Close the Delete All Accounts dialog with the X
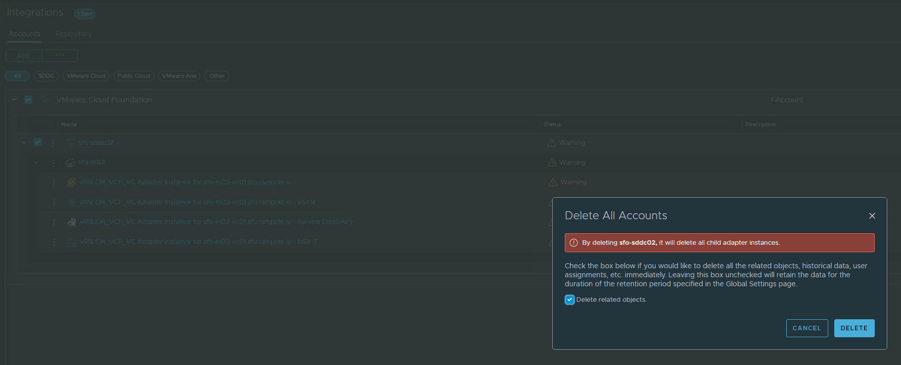The height and width of the screenshot is (365, 901). click(x=872, y=216)
